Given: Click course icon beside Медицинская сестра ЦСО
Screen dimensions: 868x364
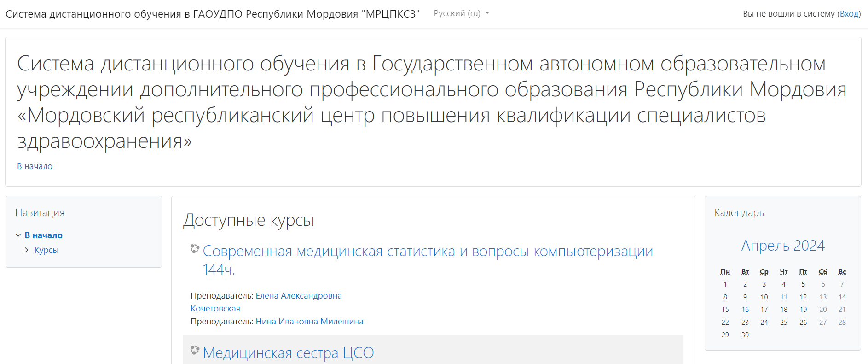Looking at the screenshot, I should pos(195,351).
